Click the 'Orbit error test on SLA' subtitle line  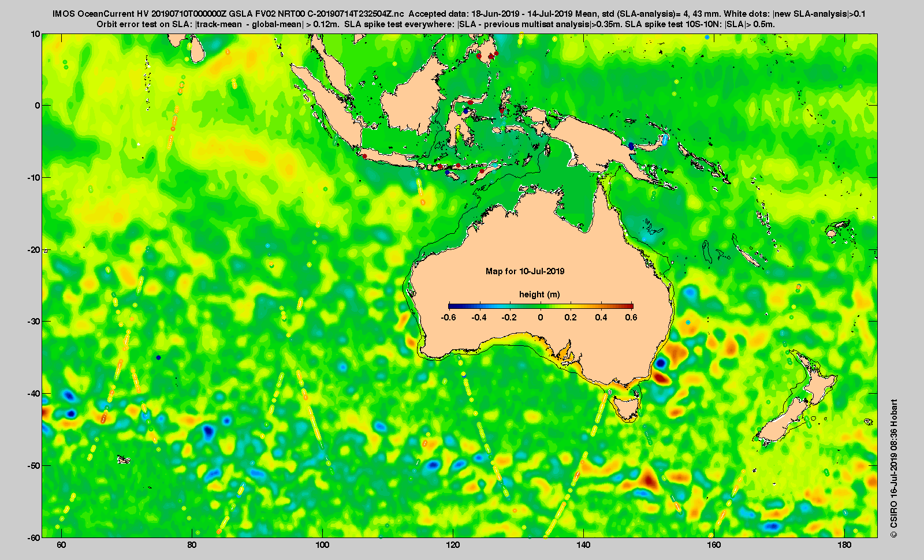coord(436,24)
